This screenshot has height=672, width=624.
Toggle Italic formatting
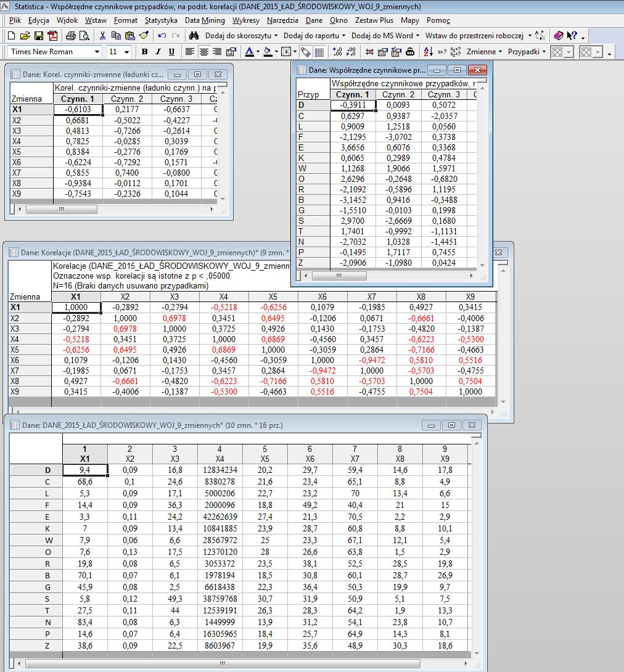(158, 52)
